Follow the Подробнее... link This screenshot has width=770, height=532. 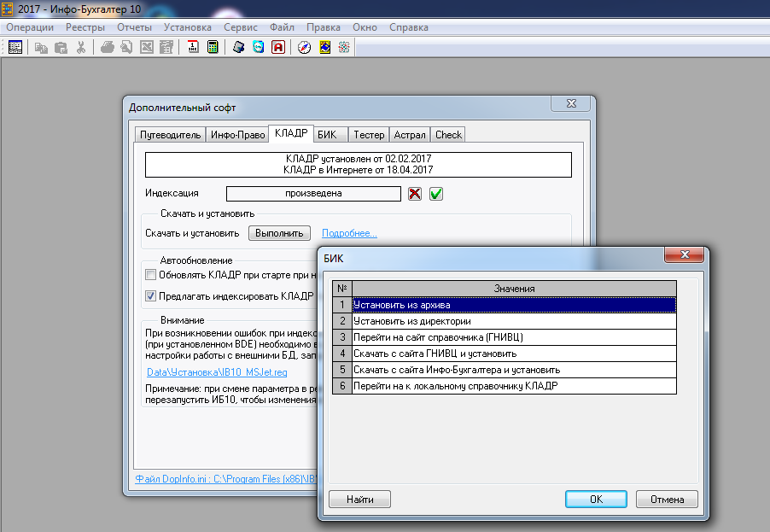(x=349, y=233)
